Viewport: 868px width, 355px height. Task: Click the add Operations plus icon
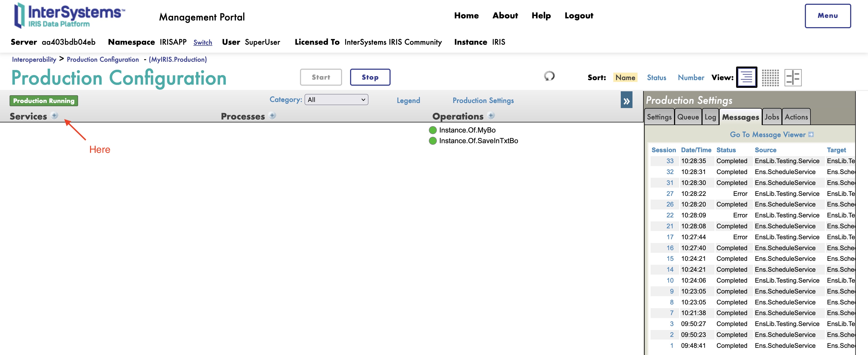point(491,115)
